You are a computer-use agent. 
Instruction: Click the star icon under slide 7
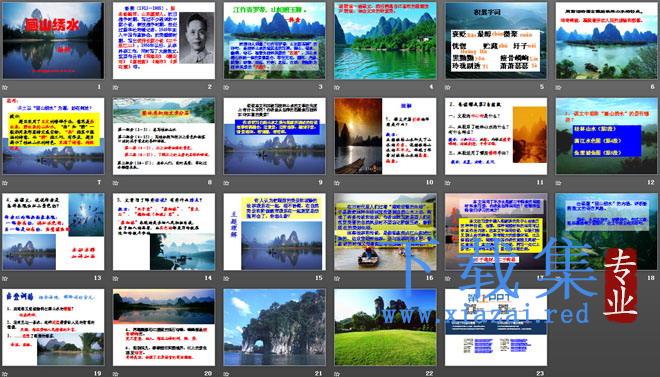pos(5,183)
